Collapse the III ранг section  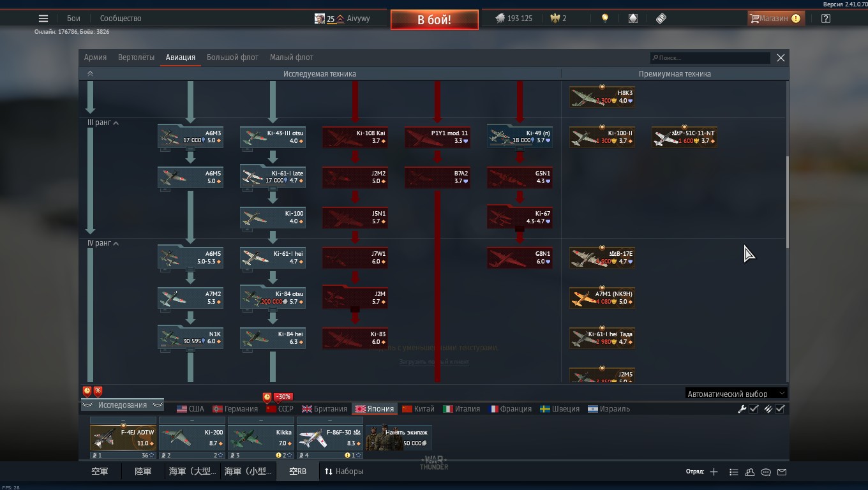click(103, 122)
